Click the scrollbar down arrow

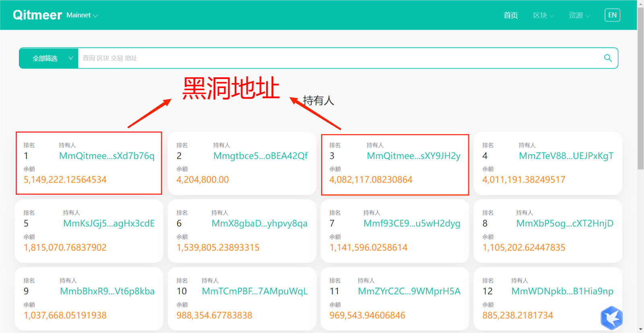[x=640, y=330]
